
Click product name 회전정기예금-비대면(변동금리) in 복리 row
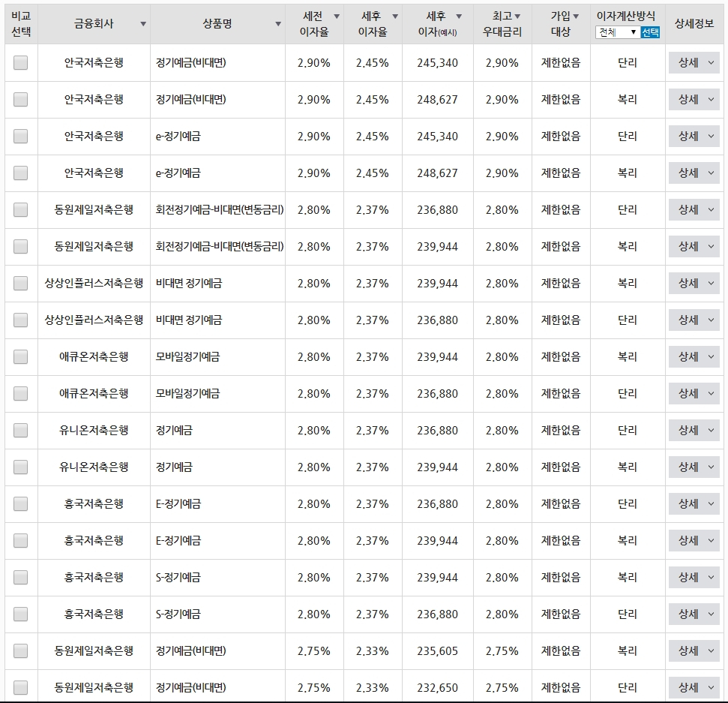[220, 246]
